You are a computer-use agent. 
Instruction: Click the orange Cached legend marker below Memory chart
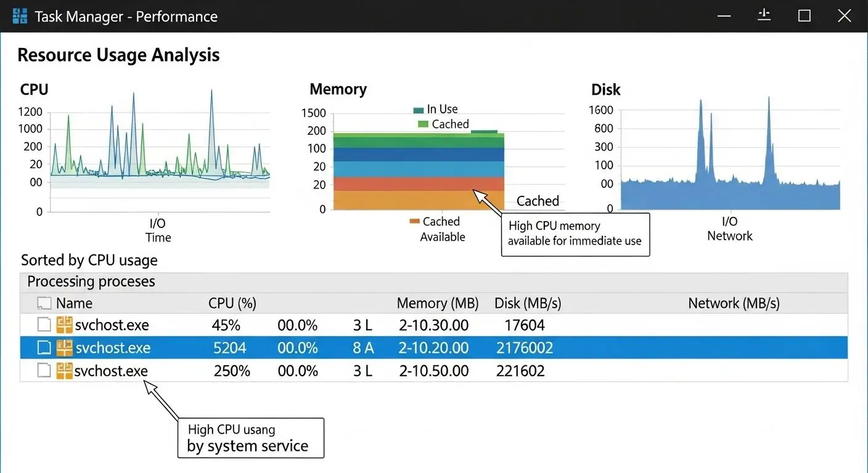tap(414, 222)
